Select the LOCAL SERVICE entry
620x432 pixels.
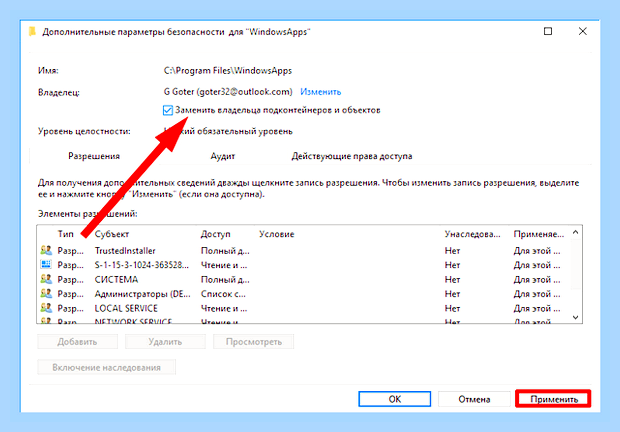(304, 308)
